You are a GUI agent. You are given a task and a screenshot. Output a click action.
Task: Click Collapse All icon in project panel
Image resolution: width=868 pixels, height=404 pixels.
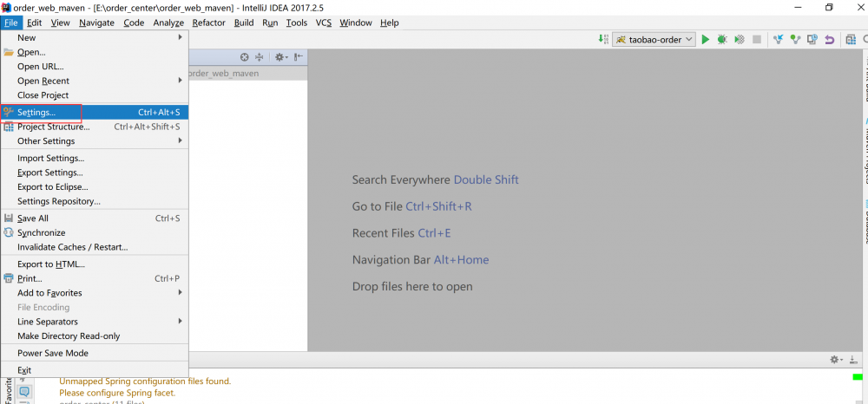(x=259, y=57)
